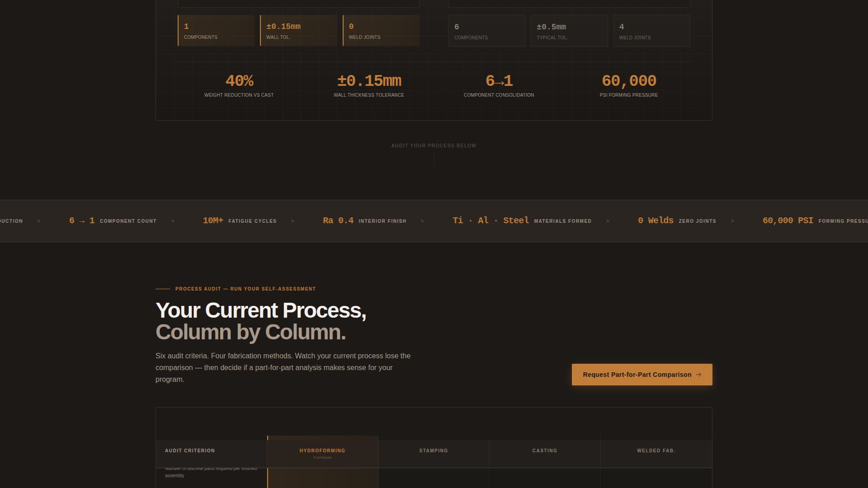Expand the 4 Weld Joints card

click(x=651, y=31)
